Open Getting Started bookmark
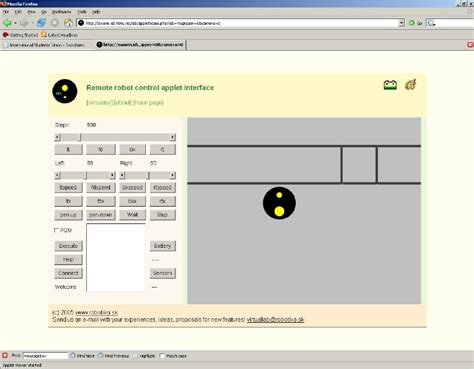The image size is (474, 369). (x=20, y=35)
